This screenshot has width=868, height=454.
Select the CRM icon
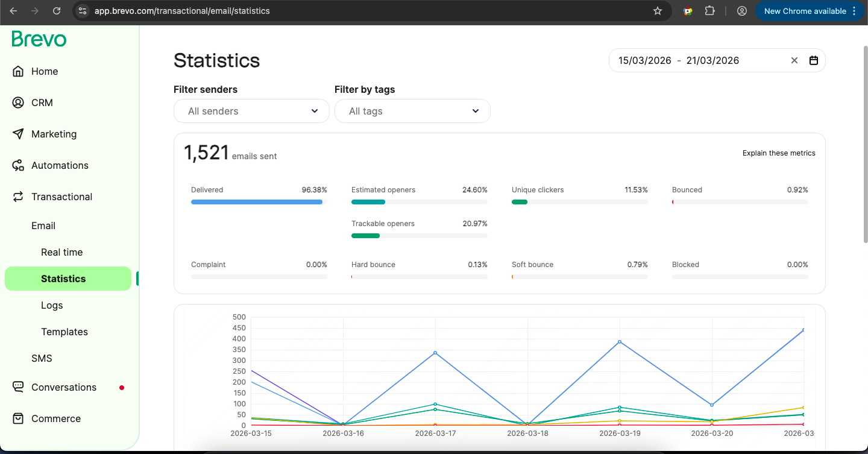coord(18,102)
